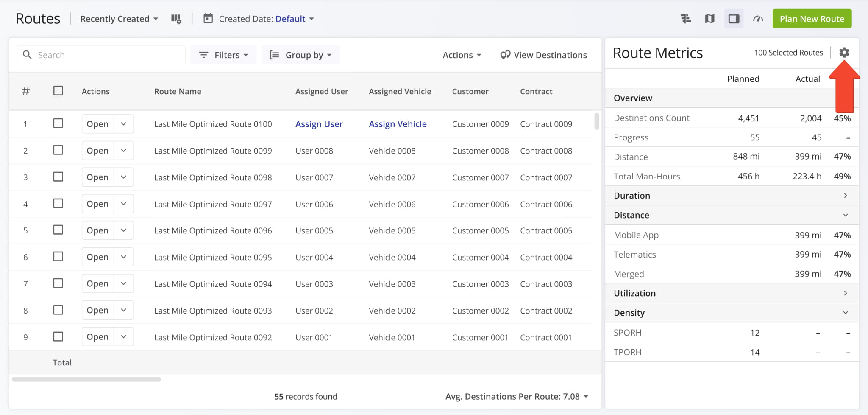Select all routes with header checkbox
This screenshot has height=415, width=868.
(58, 91)
